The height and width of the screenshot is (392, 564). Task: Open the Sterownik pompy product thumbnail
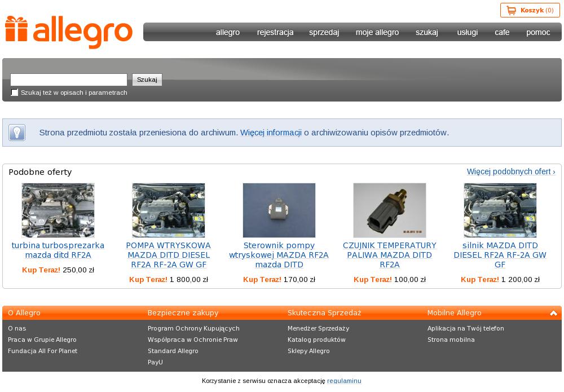pos(279,210)
